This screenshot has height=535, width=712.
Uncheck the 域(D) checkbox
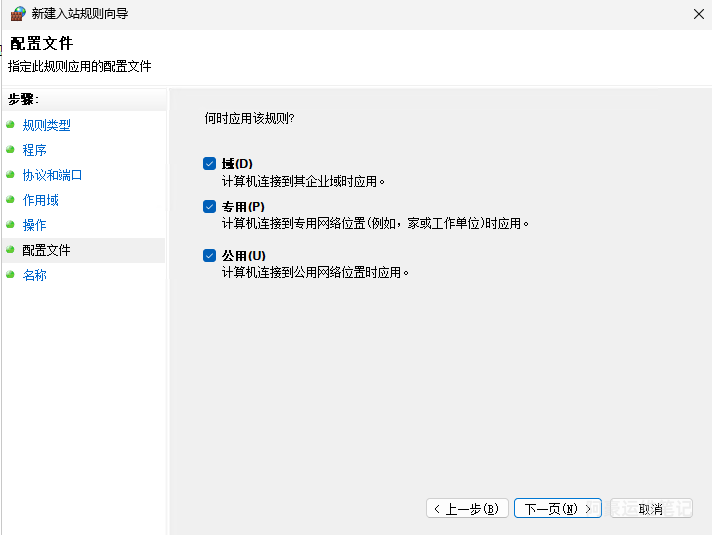(x=209, y=164)
